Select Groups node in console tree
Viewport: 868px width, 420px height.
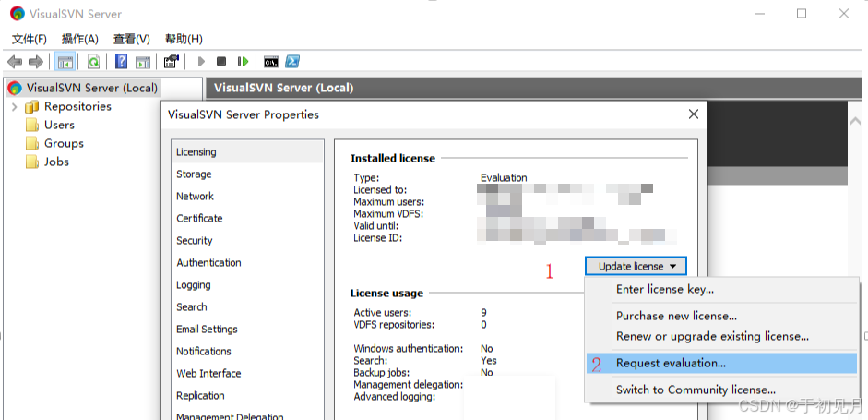(x=65, y=143)
